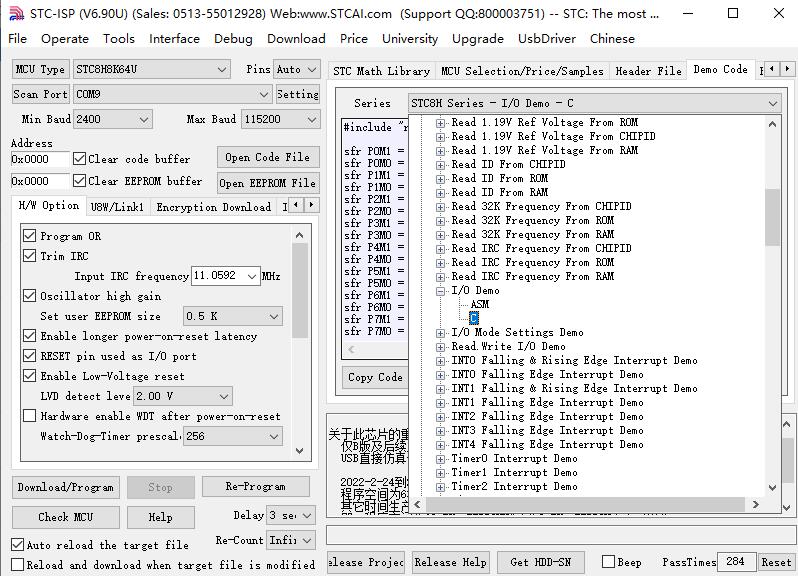Enable Reload and download when file modified
The width and height of the screenshot is (798, 576).
coord(17,564)
